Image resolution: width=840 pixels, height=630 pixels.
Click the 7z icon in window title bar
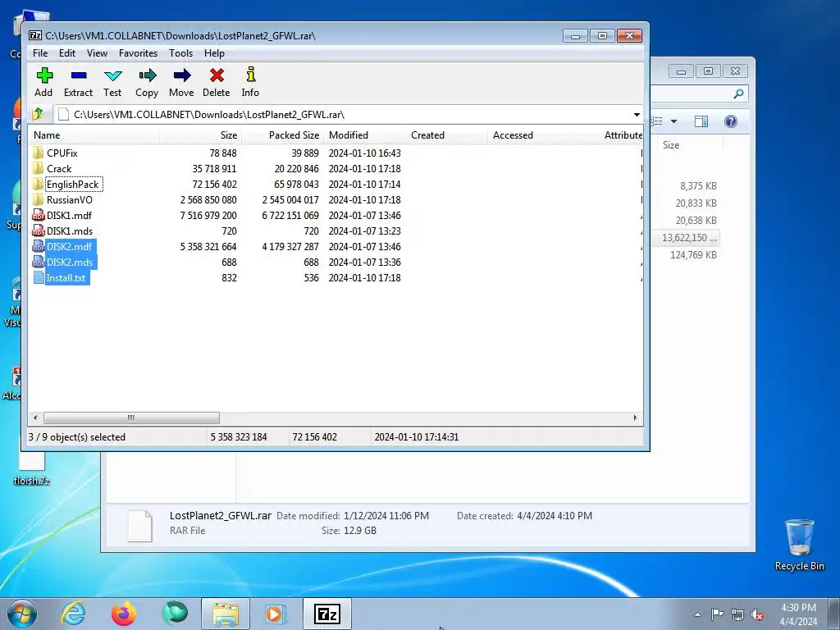(x=35, y=35)
